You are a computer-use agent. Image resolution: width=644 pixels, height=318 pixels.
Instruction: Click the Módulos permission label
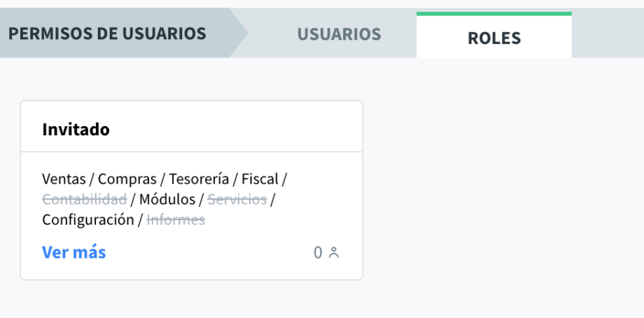(x=167, y=199)
